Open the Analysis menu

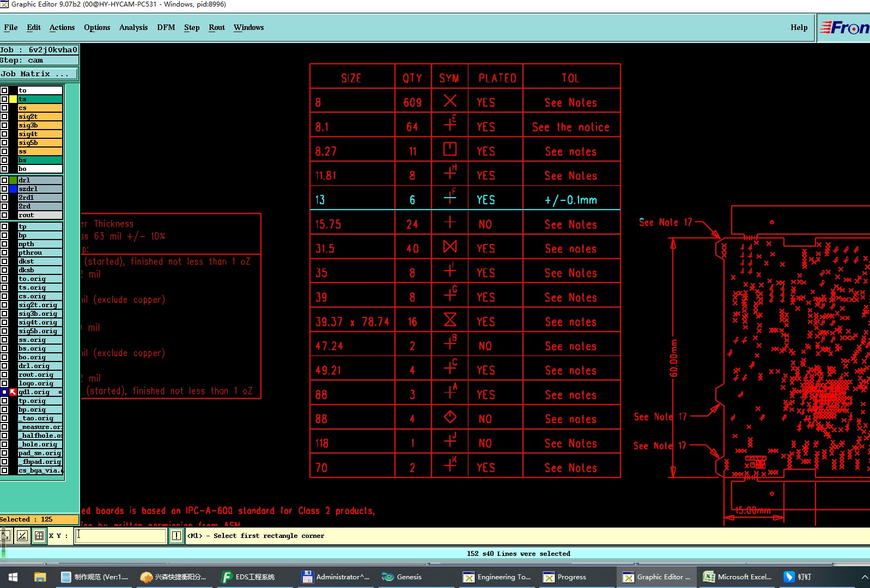click(133, 27)
